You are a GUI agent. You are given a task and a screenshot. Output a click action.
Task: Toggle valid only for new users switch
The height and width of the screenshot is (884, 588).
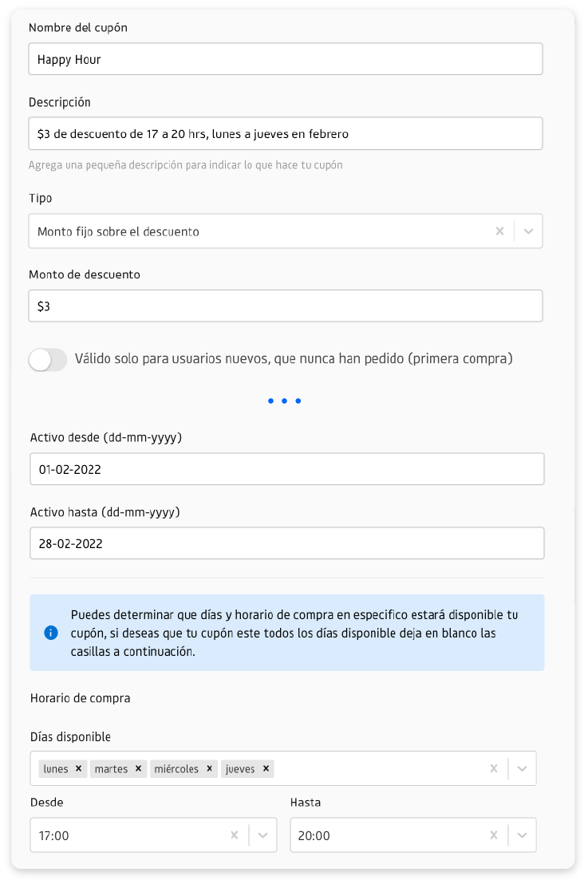(48, 359)
